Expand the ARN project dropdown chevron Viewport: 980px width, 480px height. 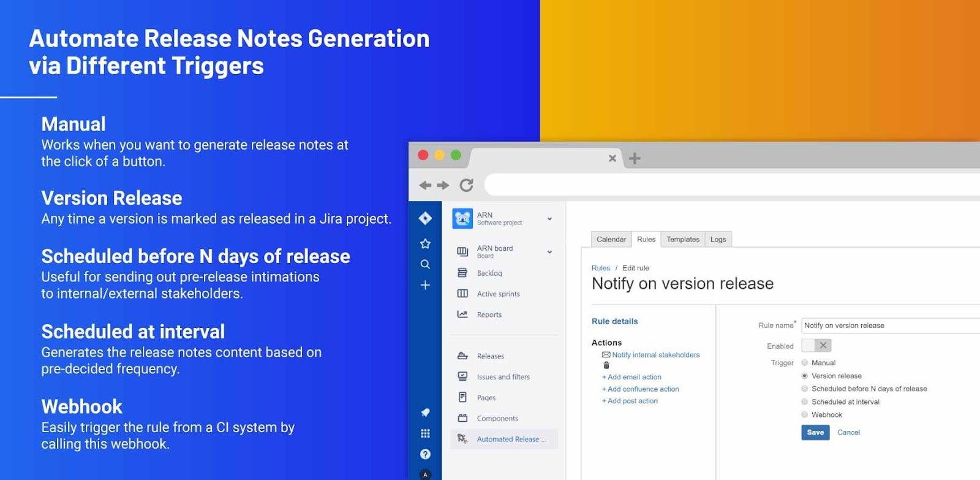[549, 218]
